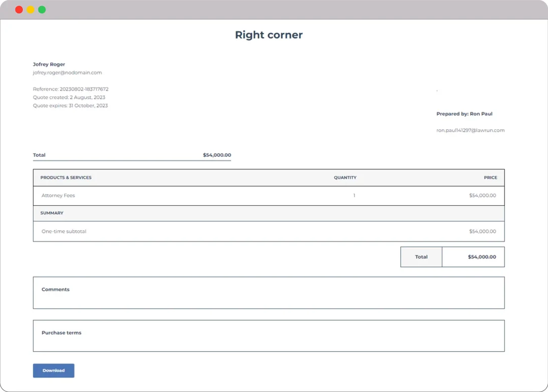Screen dimensions: 548x392
Task: Click the yellow minimize window control
Action: click(x=30, y=9)
